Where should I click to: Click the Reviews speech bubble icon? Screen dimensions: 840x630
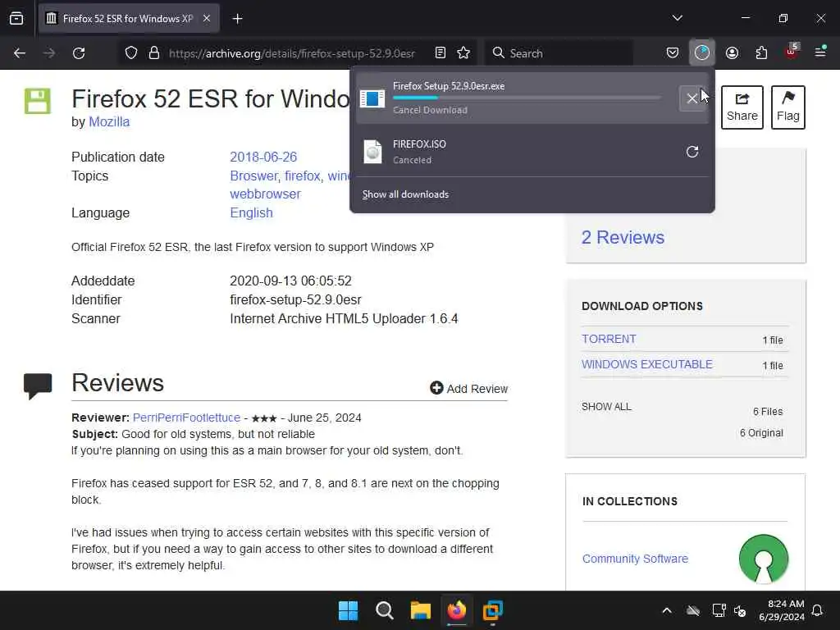click(x=38, y=386)
